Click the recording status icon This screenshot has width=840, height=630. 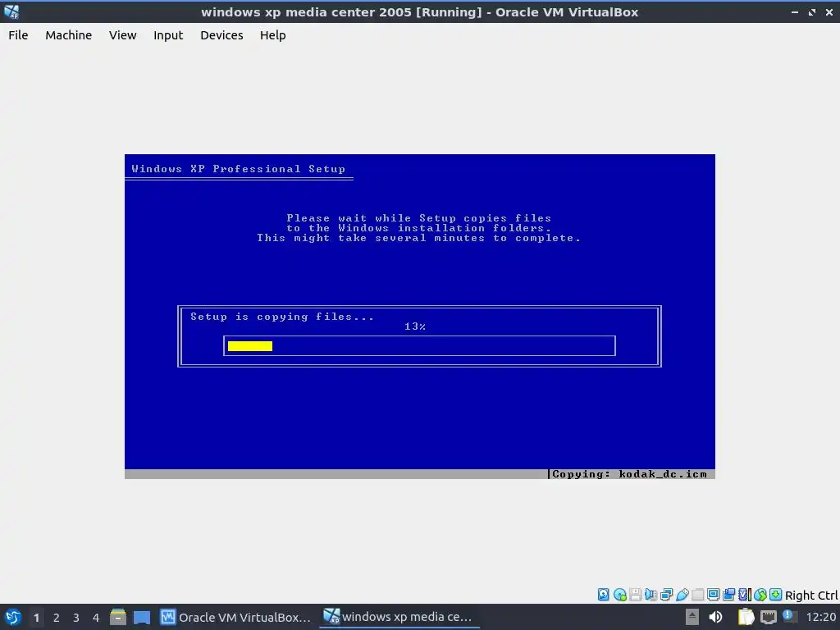[x=728, y=595]
